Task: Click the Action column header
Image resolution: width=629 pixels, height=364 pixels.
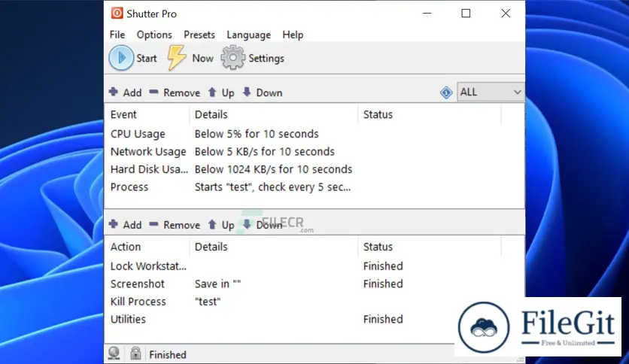Action: click(147, 247)
